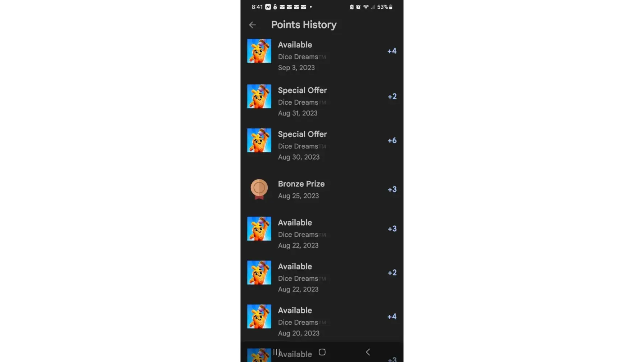The image size is (644, 362).
Task: Tap the Dice Dreams icon dated Aug 20, 2023
Action: [259, 316]
